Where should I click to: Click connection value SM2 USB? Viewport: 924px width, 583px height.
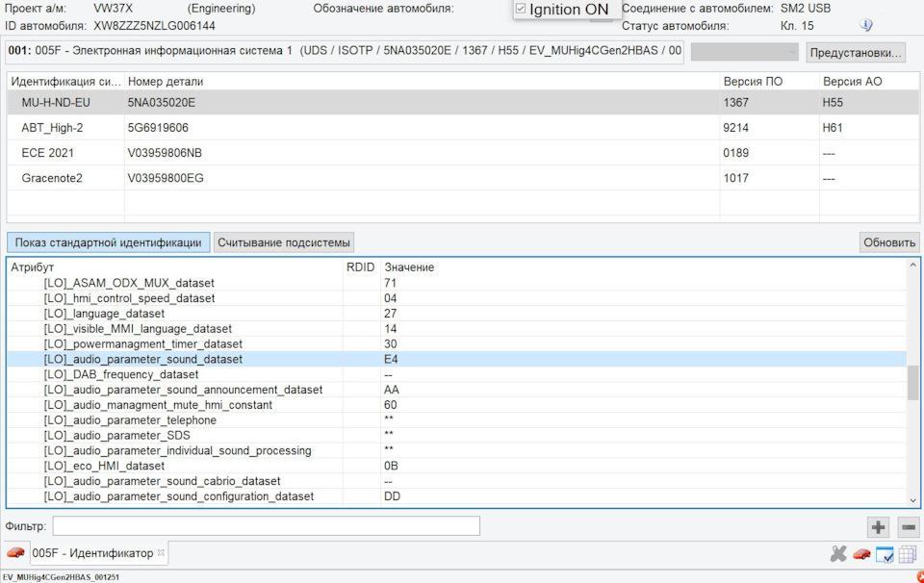[x=806, y=9]
